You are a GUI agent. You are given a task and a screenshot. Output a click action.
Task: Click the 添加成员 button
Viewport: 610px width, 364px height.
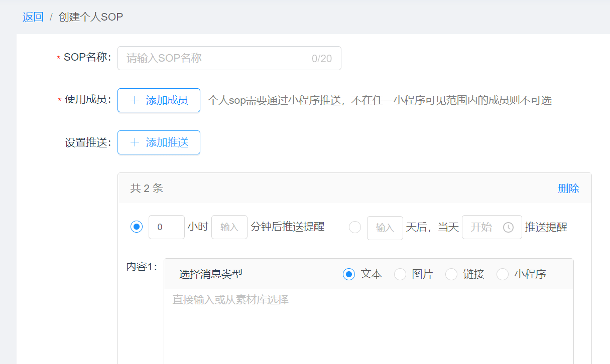pyautogui.click(x=159, y=100)
